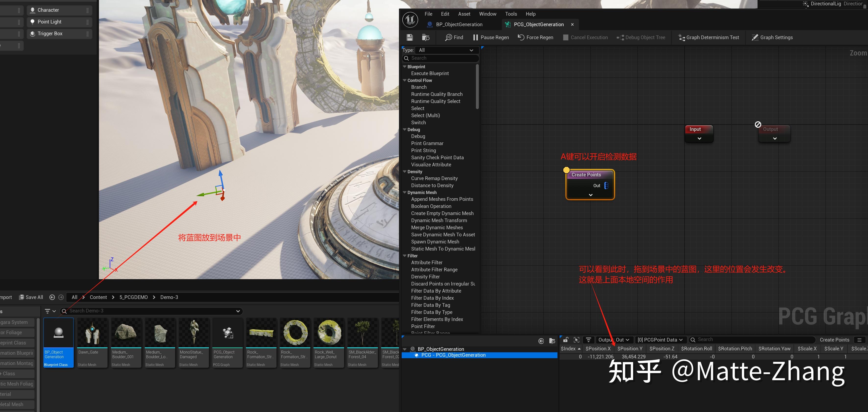Image resolution: width=868 pixels, height=412 pixels.
Task: Lock the attribute table with the padlock
Action: tap(566, 340)
